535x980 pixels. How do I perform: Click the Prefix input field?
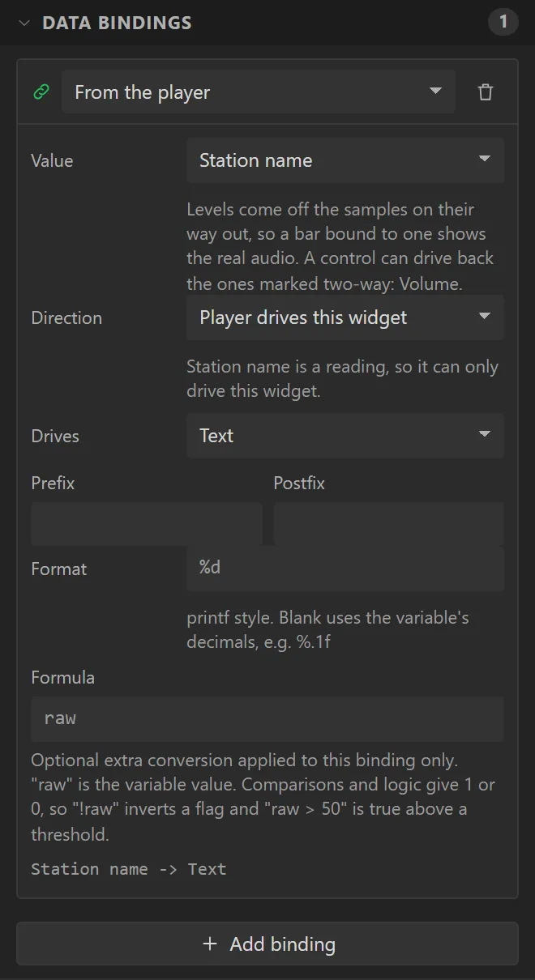tap(147, 523)
